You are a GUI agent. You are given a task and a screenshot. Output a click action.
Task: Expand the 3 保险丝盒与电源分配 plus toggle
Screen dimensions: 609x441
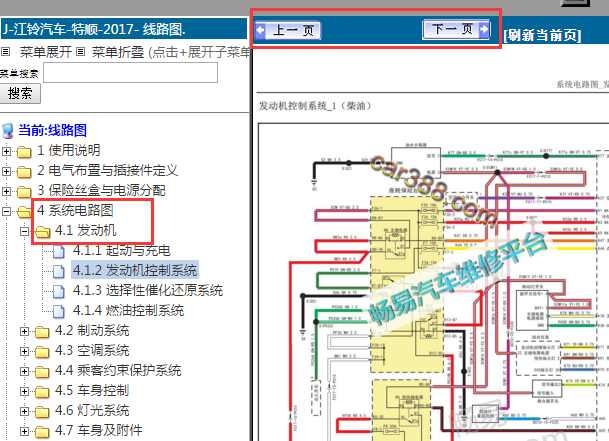tap(6, 192)
